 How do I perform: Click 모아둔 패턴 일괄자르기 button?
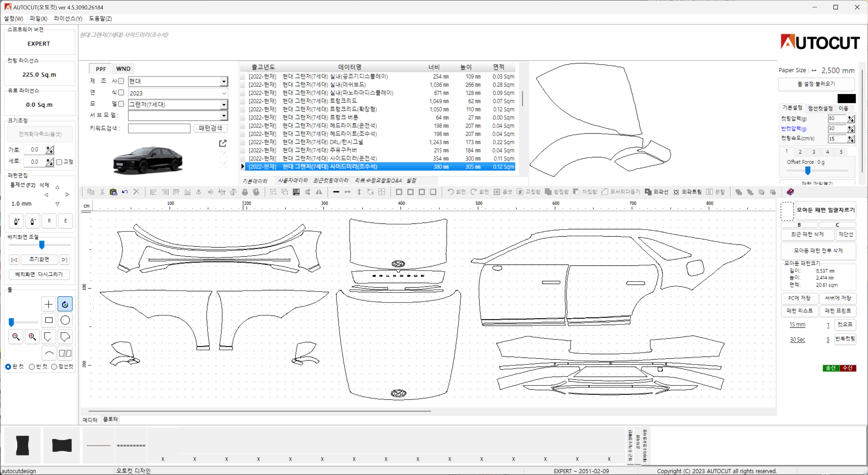[x=825, y=210]
